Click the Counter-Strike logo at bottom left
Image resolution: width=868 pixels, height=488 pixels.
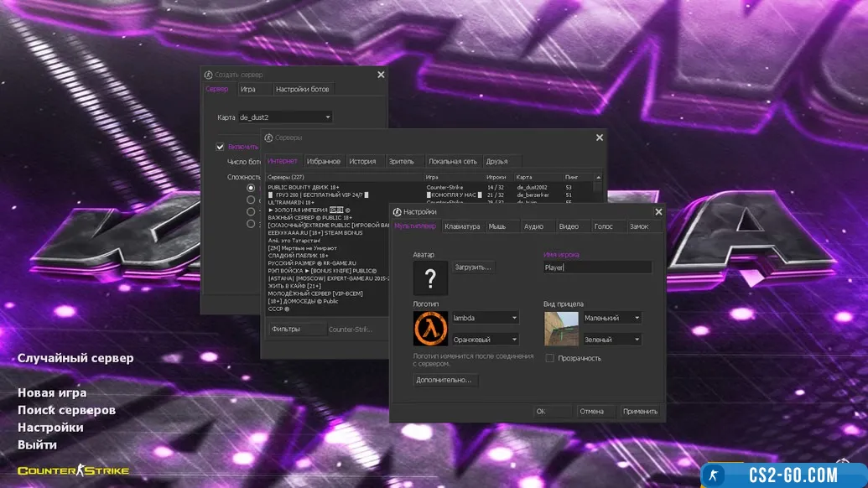pos(74,470)
